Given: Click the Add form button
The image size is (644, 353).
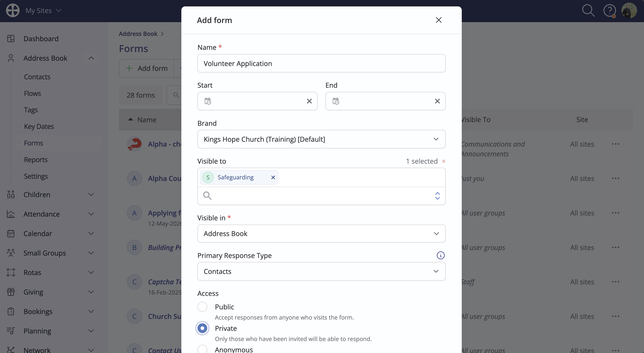Looking at the screenshot, I should click(146, 68).
